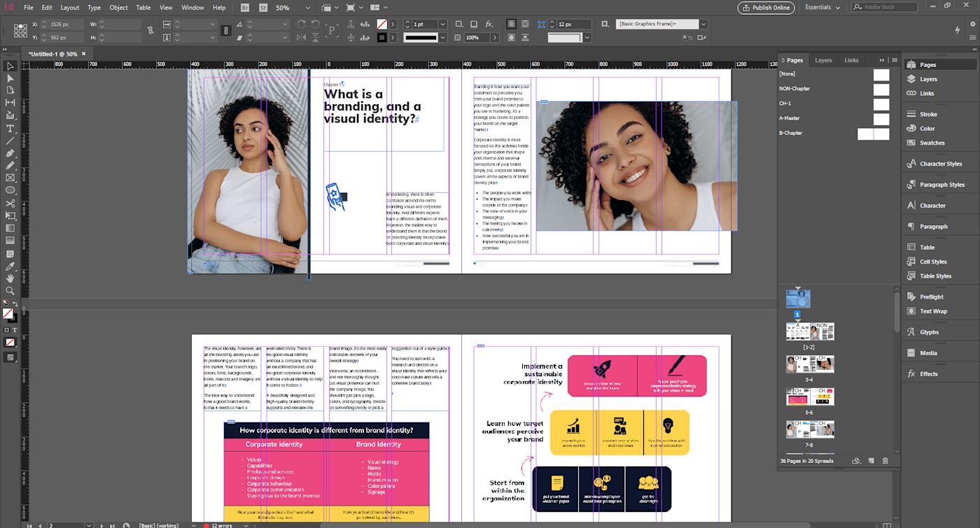The height and width of the screenshot is (528, 980).
Task: Click the fill color swatch in control bar
Action: (x=382, y=24)
